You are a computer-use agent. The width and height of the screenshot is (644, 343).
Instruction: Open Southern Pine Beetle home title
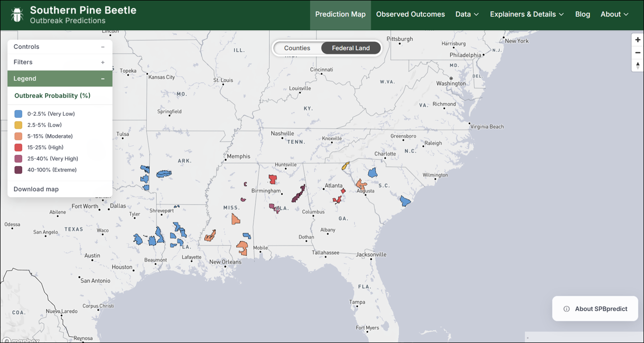[x=83, y=10]
